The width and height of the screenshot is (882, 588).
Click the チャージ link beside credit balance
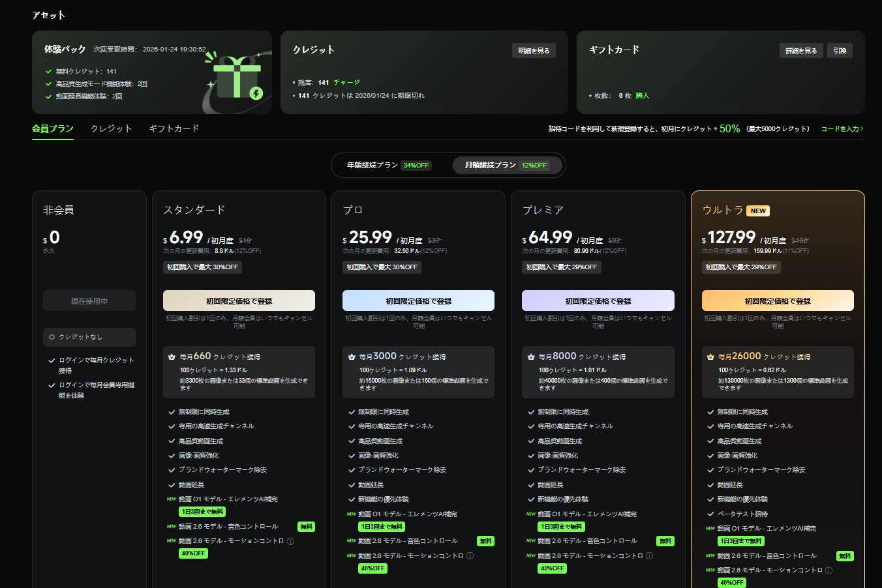[x=346, y=83]
